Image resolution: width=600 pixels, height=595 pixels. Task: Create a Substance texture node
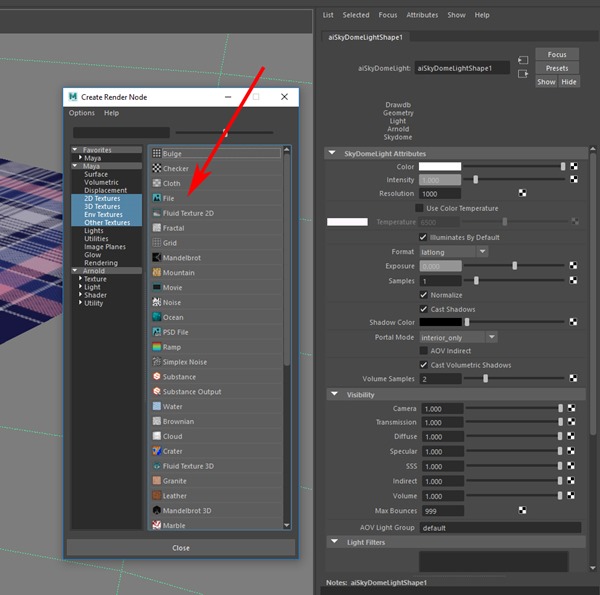click(216, 377)
